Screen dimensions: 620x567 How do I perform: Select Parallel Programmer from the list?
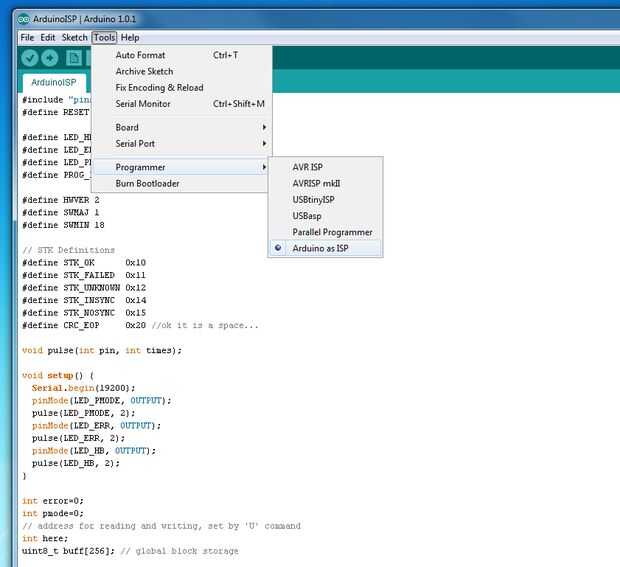(332, 232)
